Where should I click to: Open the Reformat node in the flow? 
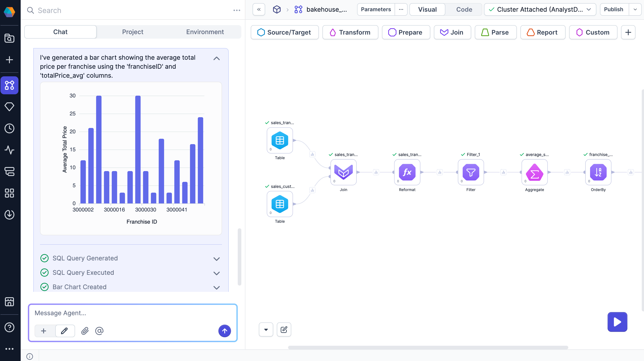pos(407,172)
